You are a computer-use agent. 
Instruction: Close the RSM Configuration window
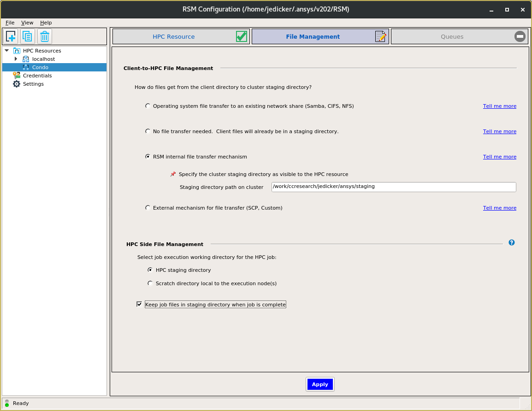[522, 10]
